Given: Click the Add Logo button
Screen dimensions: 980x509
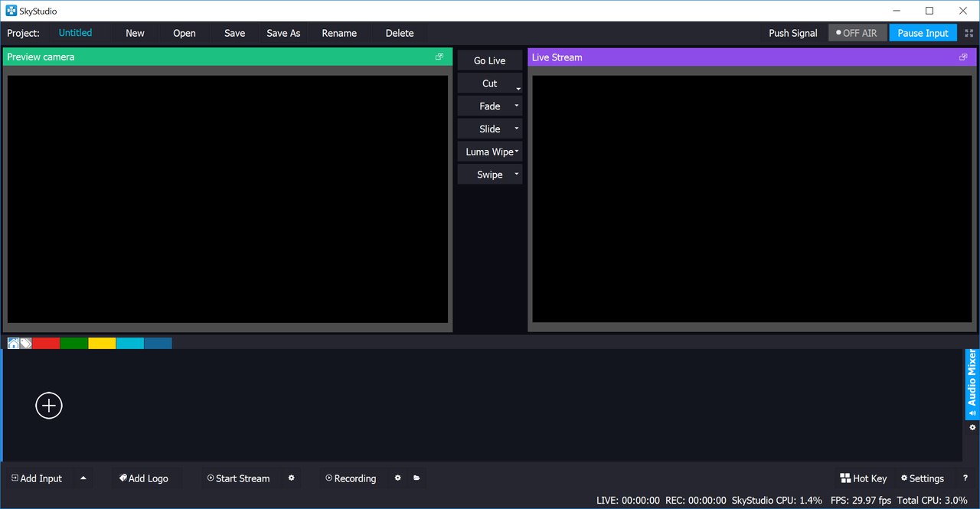Looking at the screenshot, I should pyautogui.click(x=144, y=478).
